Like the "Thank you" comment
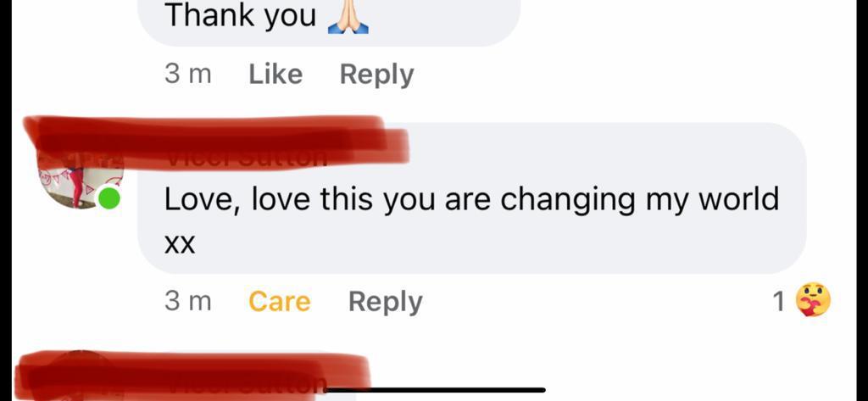This screenshot has width=868, height=401. tap(275, 75)
